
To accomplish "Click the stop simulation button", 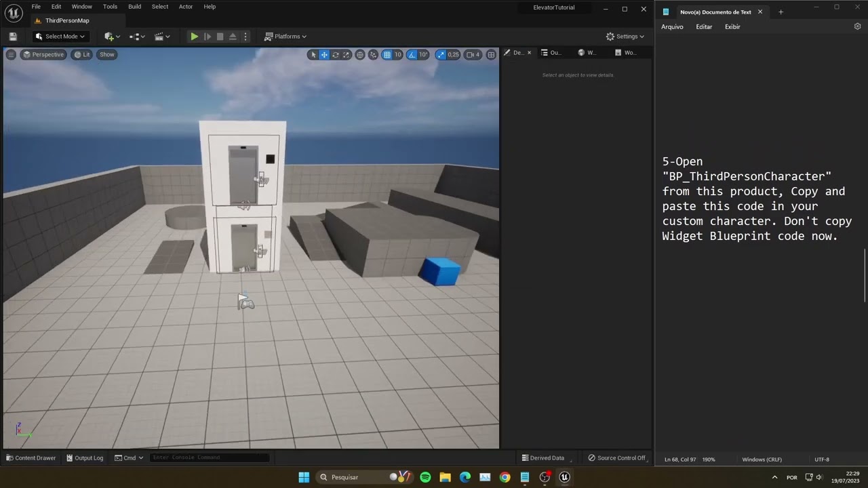I will tap(220, 37).
